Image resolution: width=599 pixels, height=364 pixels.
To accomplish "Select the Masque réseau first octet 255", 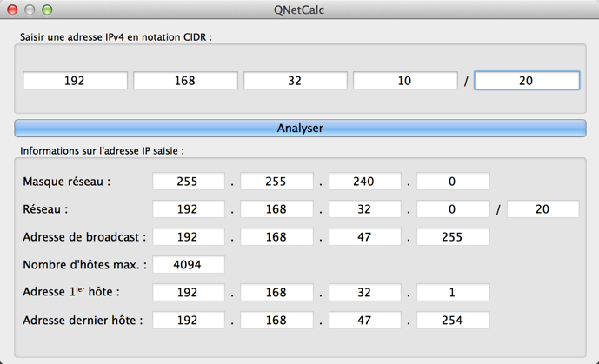I will click(189, 182).
